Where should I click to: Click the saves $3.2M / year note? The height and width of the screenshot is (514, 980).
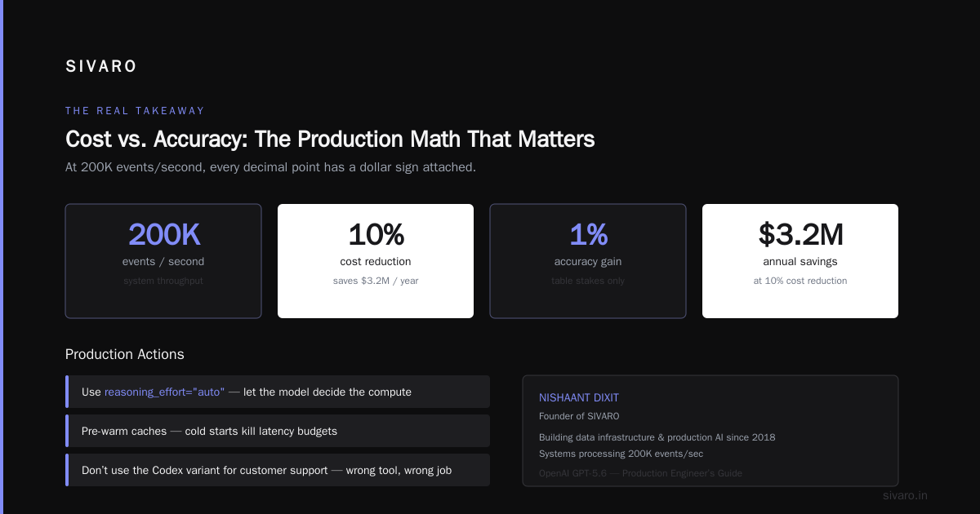click(x=376, y=281)
